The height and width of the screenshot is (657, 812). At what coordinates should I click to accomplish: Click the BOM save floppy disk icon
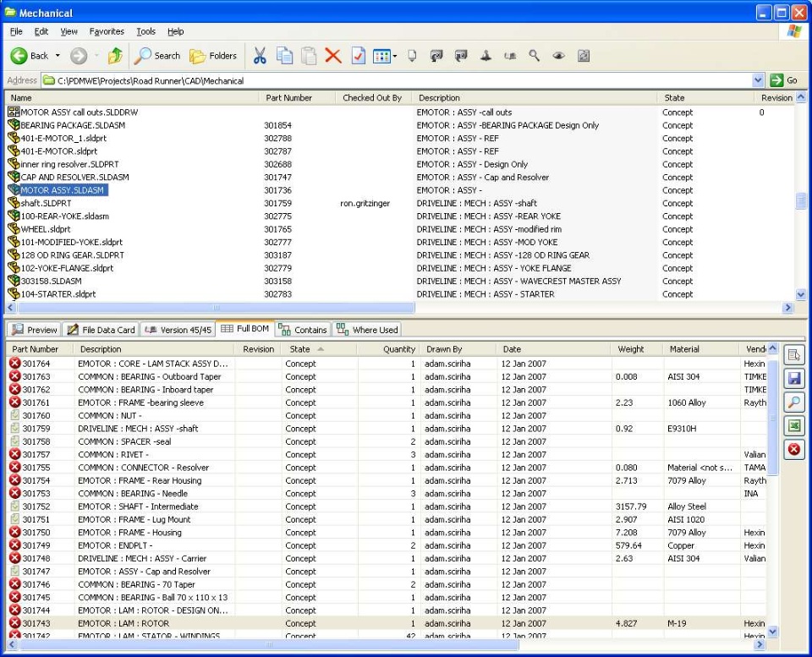(x=794, y=379)
